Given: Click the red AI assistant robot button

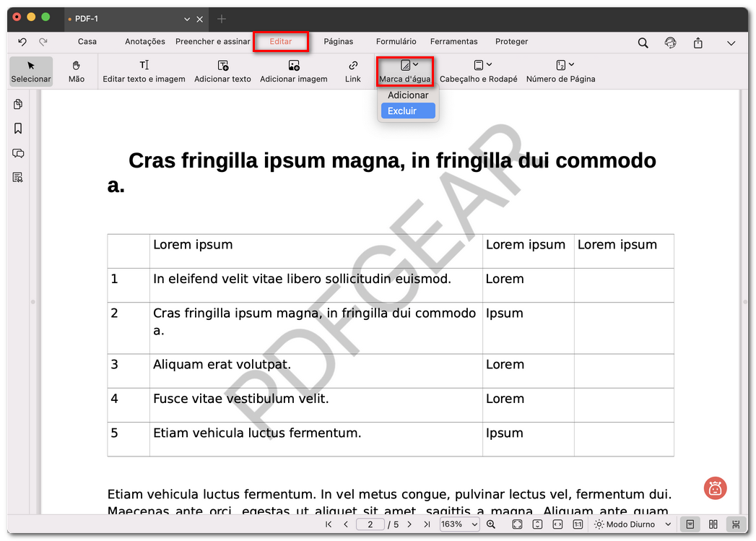Looking at the screenshot, I should pos(715,488).
